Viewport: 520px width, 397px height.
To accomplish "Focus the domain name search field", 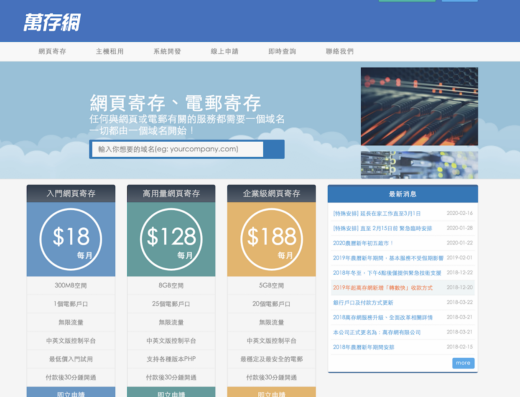I will click(177, 149).
